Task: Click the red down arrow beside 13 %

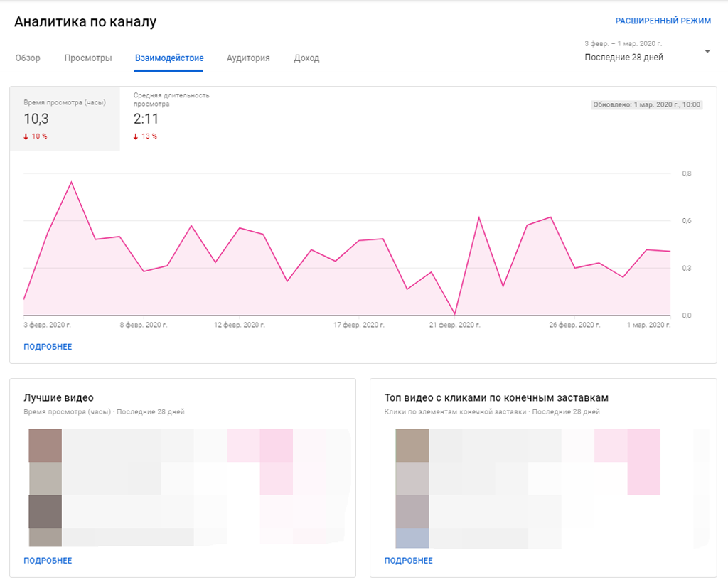Action: [136, 136]
